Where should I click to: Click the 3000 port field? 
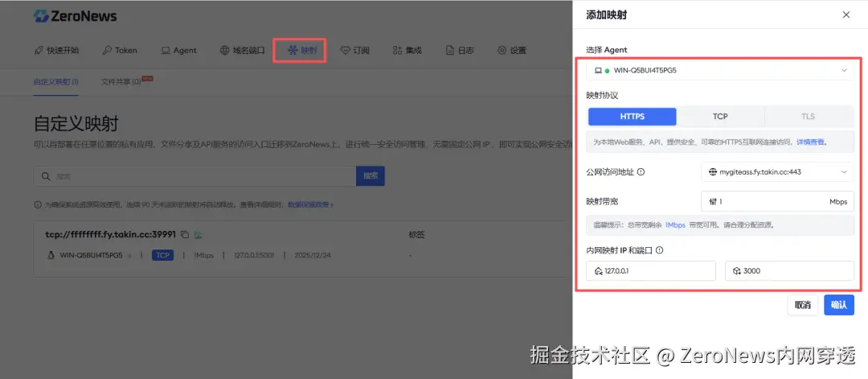pyautogui.click(x=789, y=271)
